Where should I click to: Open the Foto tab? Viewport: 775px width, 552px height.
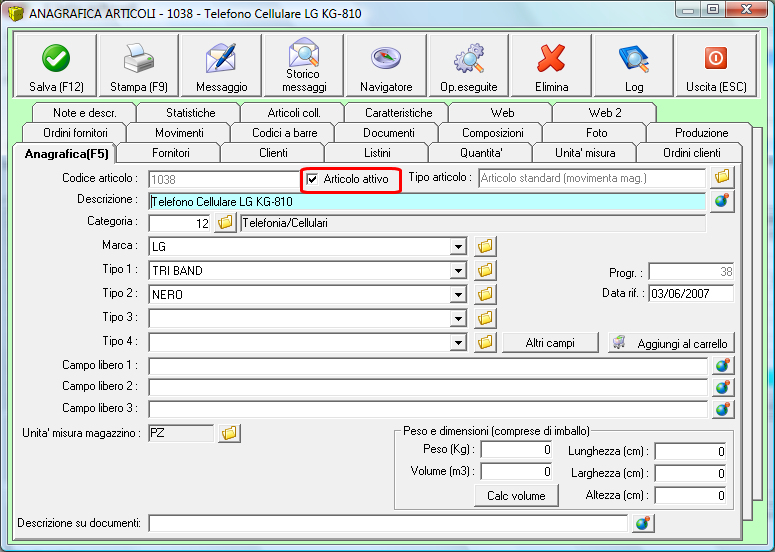[596, 132]
